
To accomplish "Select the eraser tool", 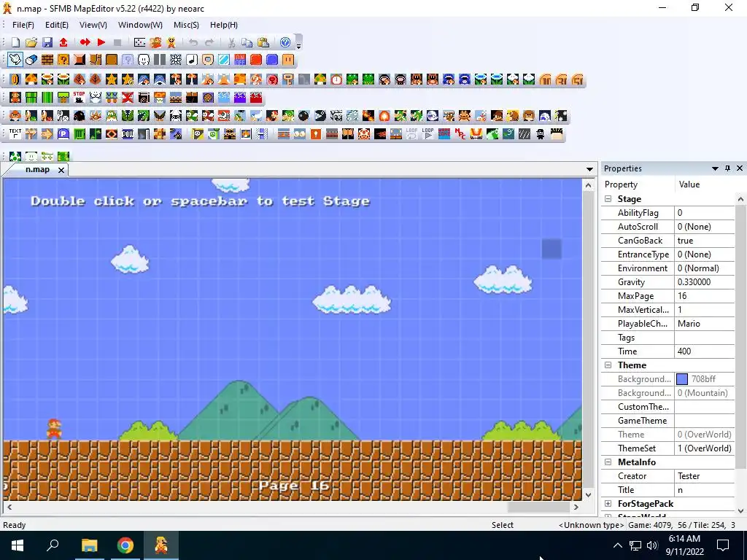I will [x=31, y=60].
